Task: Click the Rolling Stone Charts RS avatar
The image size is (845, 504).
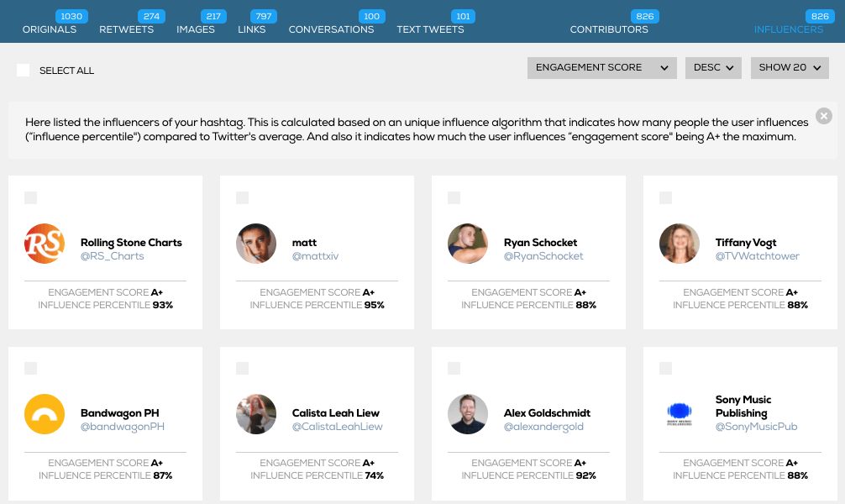Action: [x=45, y=244]
